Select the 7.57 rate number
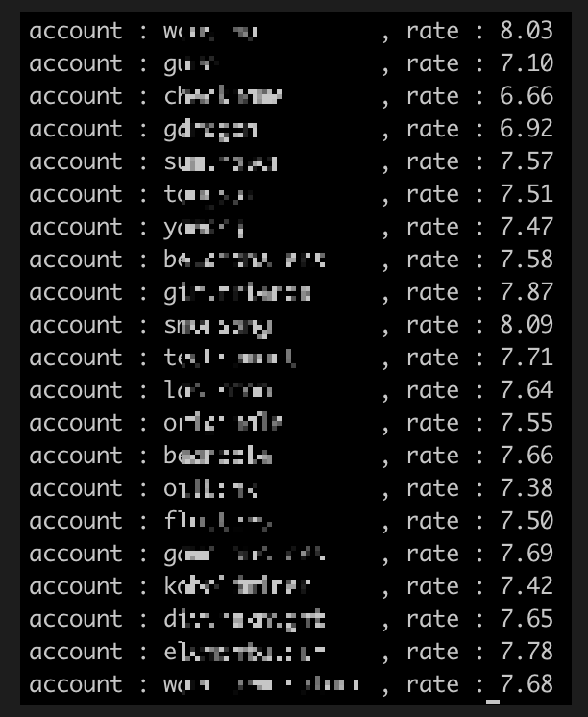This screenshot has width=588, height=717. pos(527,161)
